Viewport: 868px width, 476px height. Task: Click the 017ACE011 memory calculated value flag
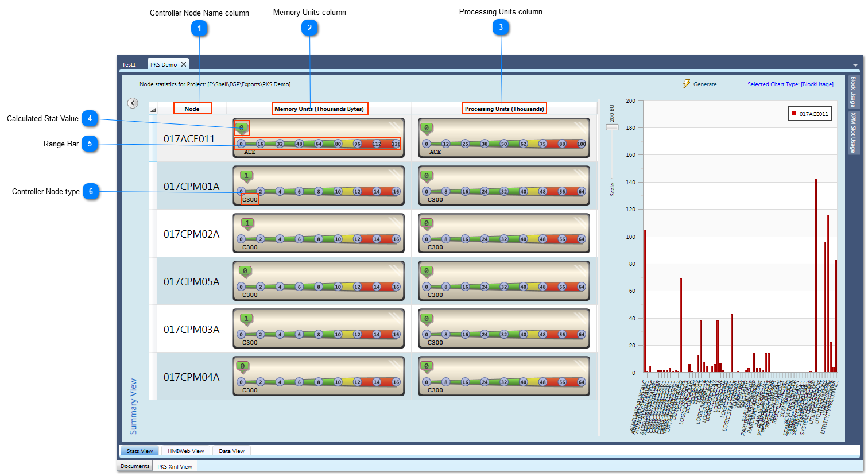click(242, 129)
